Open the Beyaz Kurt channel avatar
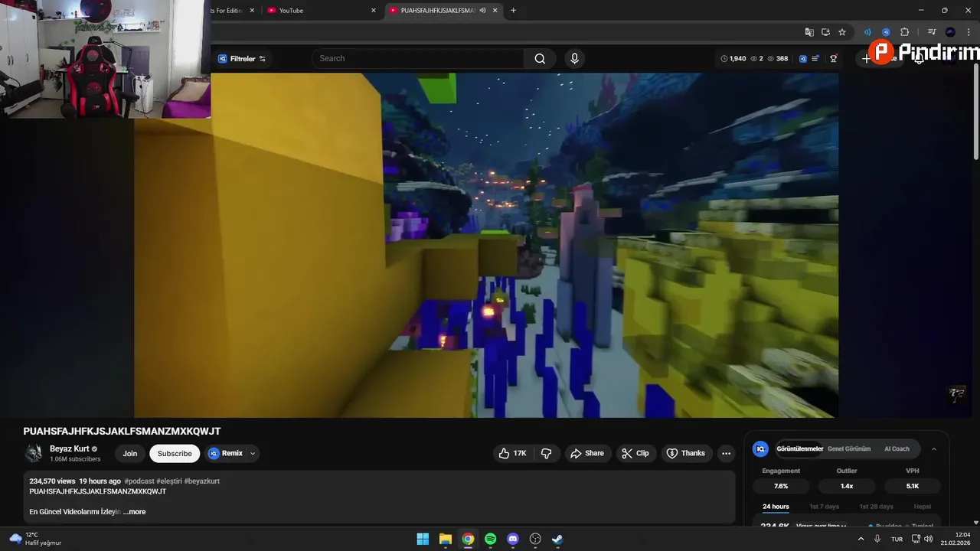 click(x=34, y=453)
